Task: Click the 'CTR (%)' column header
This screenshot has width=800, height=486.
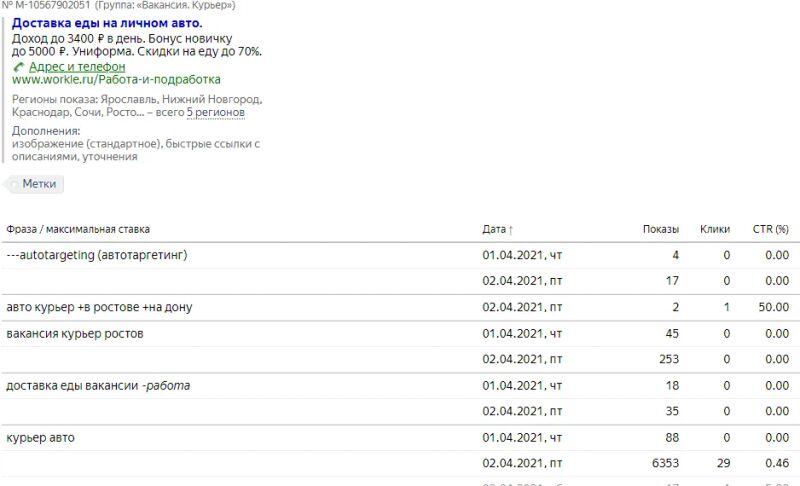Action: click(x=770, y=229)
